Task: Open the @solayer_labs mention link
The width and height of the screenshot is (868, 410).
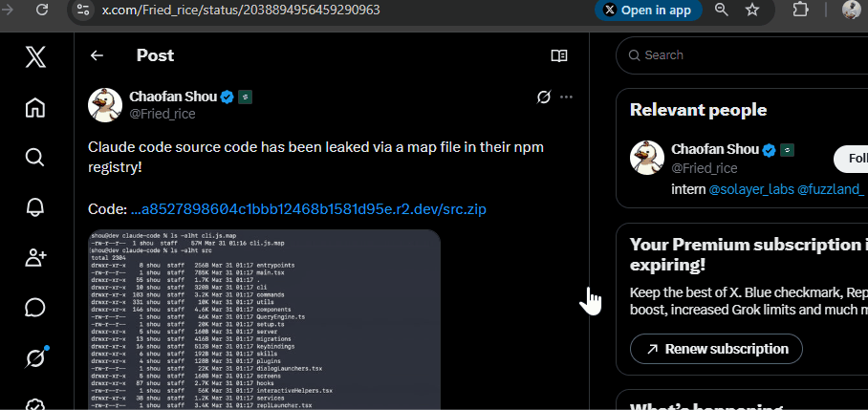Action: [x=751, y=189]
